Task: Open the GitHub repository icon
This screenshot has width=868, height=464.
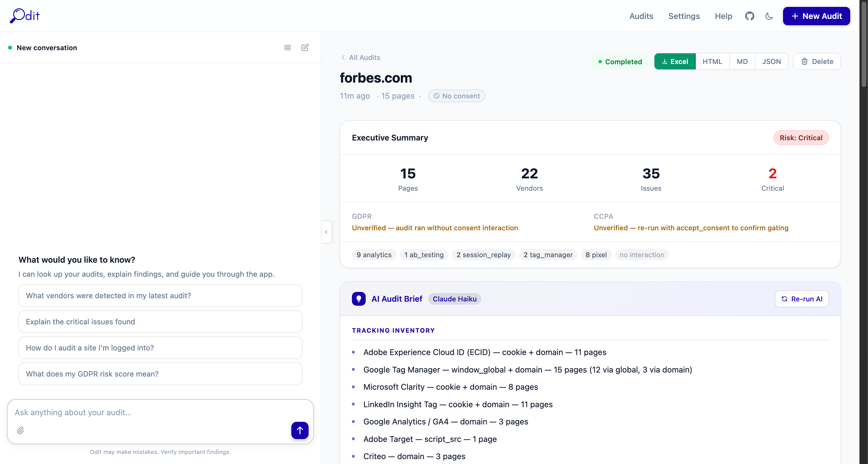Action: click(750, 16)
